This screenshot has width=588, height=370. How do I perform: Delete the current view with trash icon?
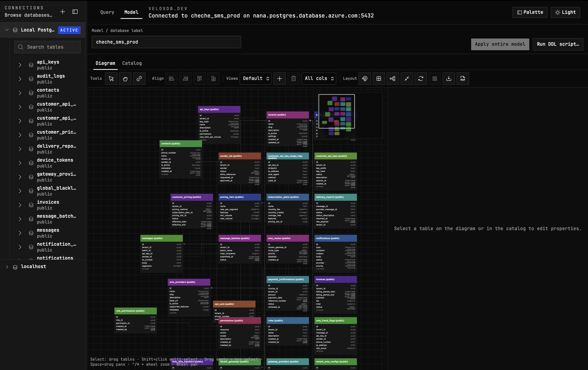pyautogui.click(x=293, y=79)
